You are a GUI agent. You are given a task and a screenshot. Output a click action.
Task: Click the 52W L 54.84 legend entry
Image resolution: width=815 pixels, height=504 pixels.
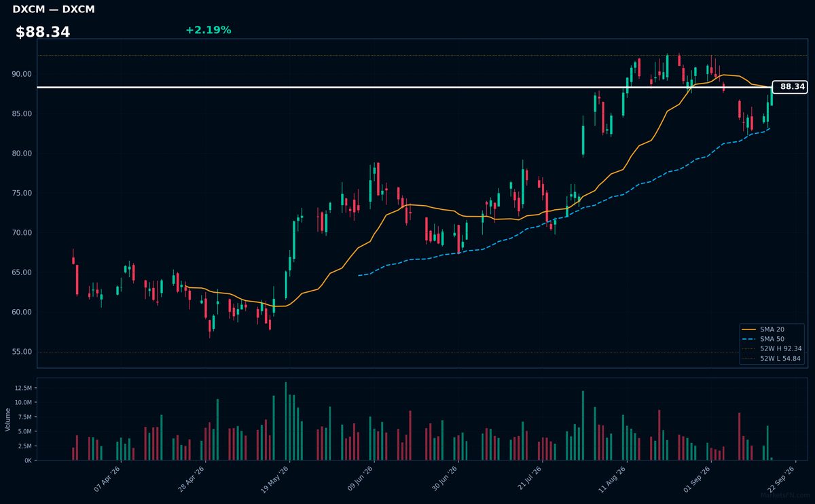[x=773, y=358]
